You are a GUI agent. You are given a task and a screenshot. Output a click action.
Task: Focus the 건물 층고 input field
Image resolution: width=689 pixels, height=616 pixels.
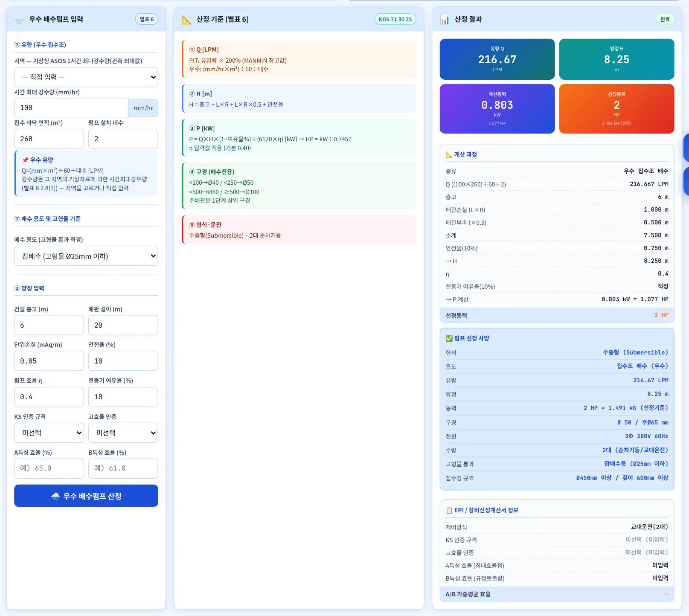click(x=49, y=325)
